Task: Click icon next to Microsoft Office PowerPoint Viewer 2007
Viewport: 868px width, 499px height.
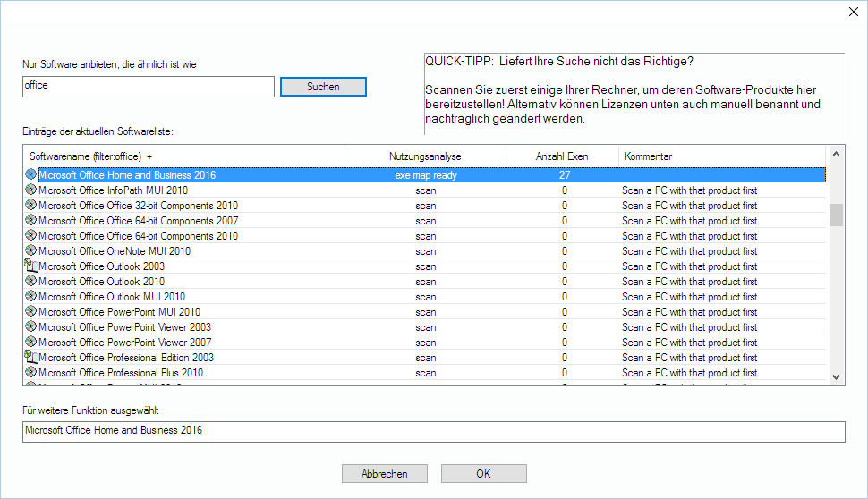Action: coord(31,343)
